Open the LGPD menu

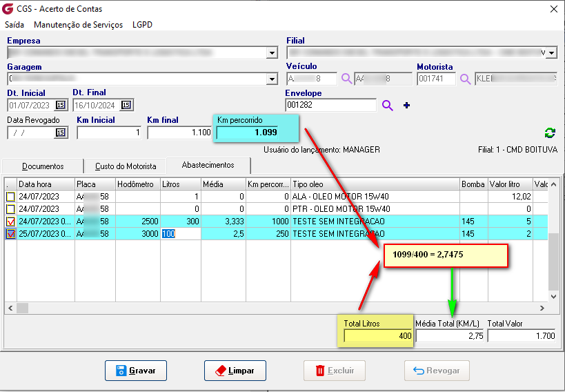142,25
